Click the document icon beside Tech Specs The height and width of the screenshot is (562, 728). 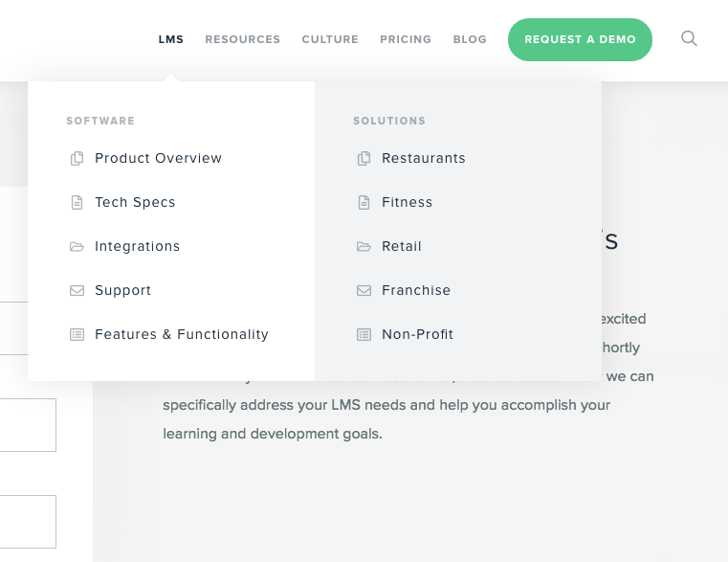click(77, 203)
